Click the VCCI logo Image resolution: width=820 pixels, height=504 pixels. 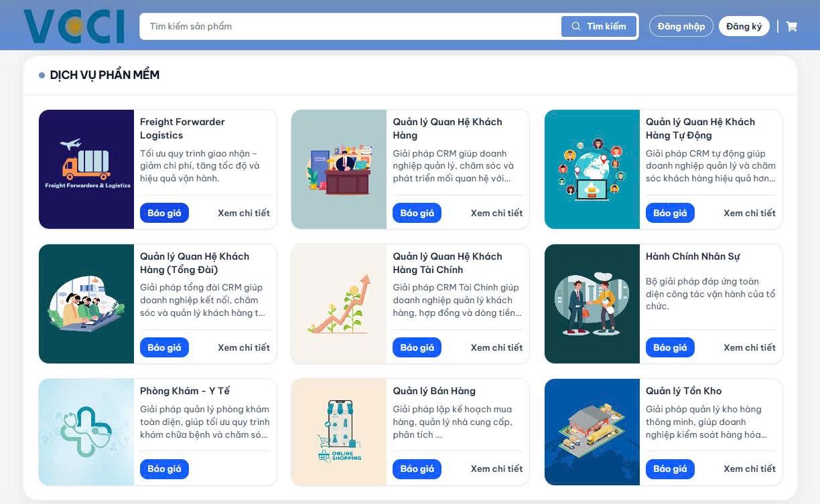[x=74, y=26]
